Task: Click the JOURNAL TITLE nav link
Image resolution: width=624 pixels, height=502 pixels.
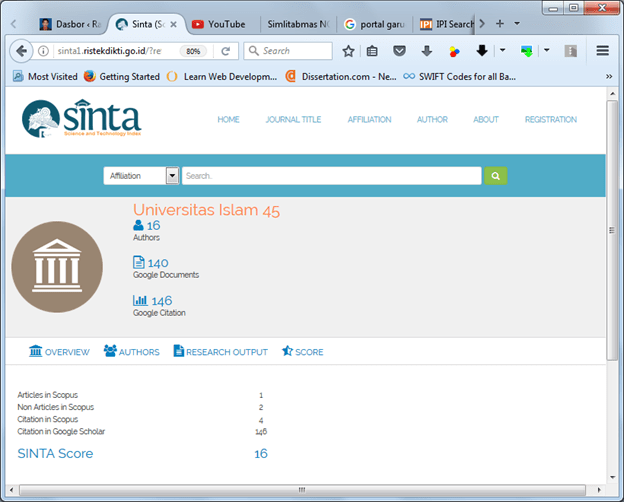Action: click(x=293, y=119)
